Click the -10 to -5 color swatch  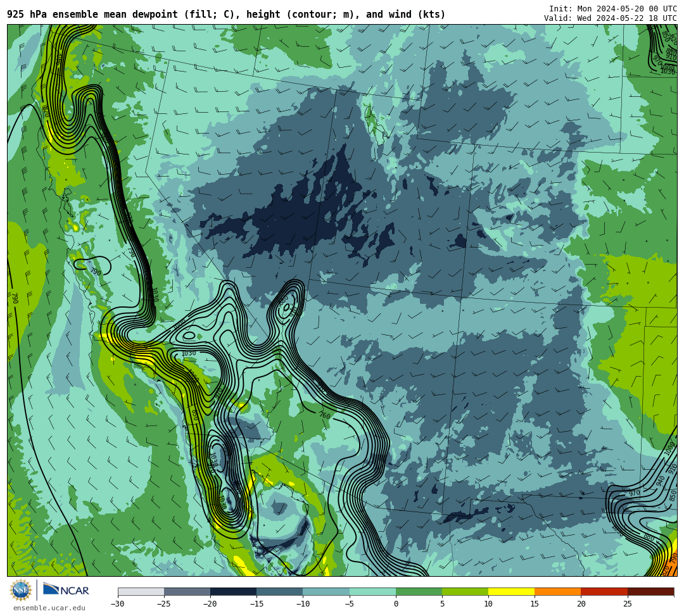(x=326, y=591)
